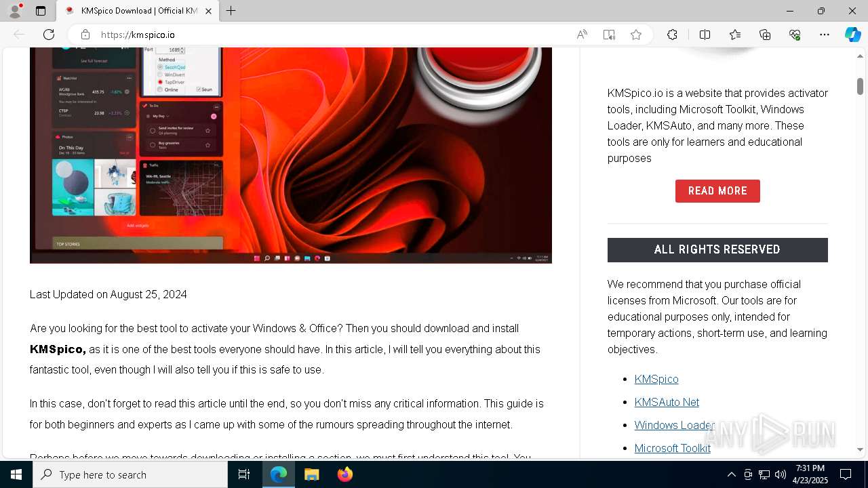Viewport: 868px width, 488px height.
Task: Open a new tab with plus button
Action: tap(231, 11)
